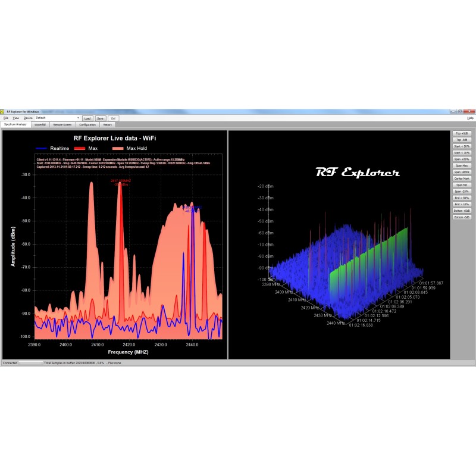Click the red peak marker label near 2417 MHz
The width and height of the screenshot is (476, 476).
121,183
